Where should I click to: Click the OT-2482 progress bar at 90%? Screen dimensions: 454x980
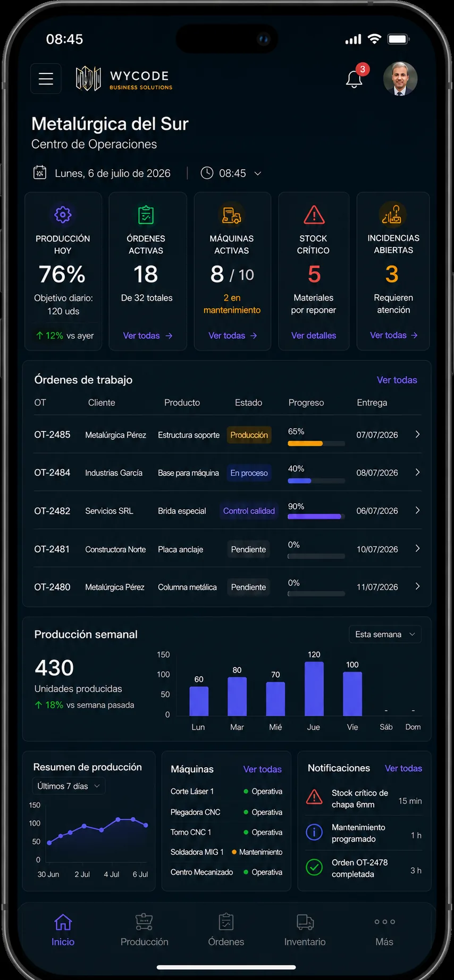316,516
